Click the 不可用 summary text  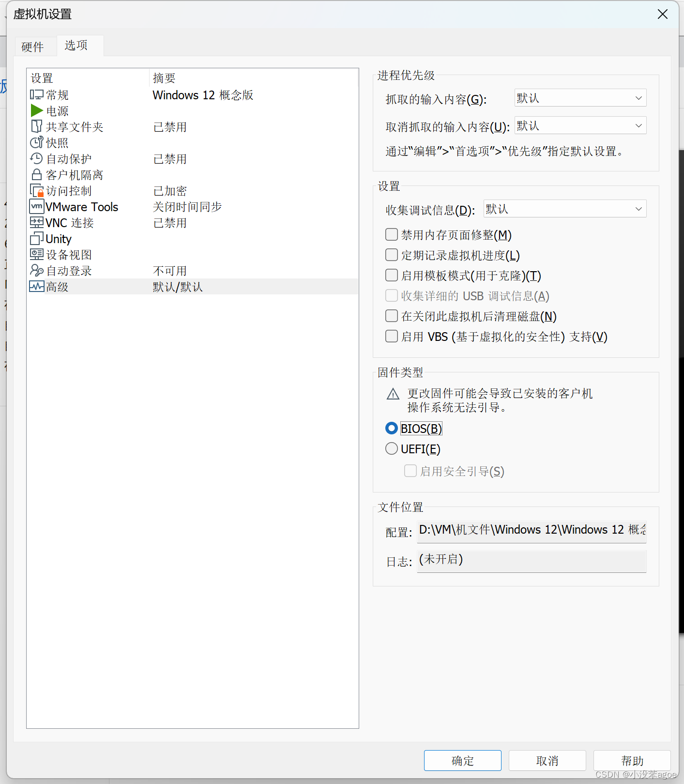[170, 271]
